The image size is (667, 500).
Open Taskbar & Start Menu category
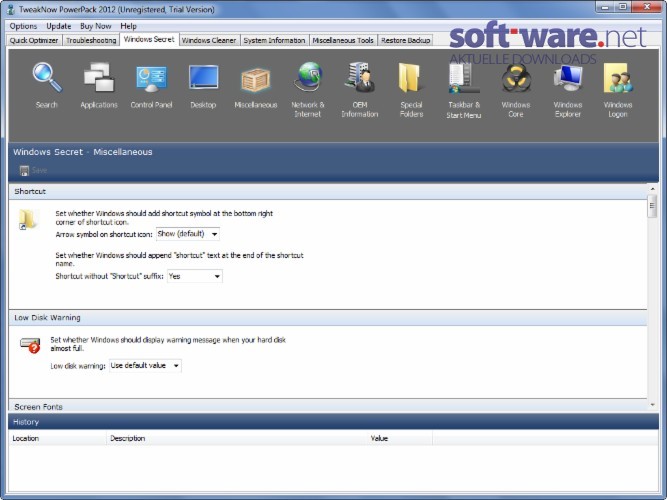click(x=464, y=78)
